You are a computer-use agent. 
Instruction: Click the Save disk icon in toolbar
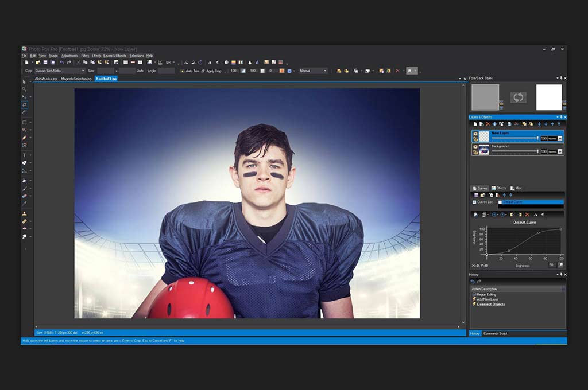coord(45,63)
